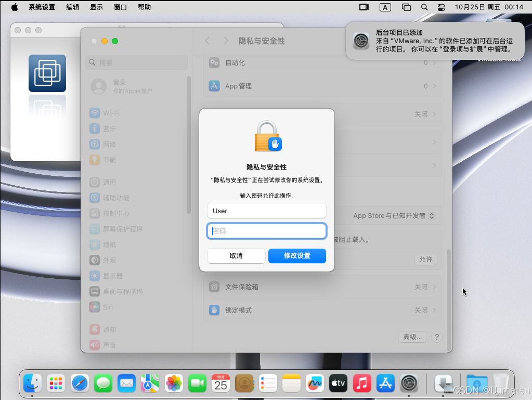Open the 帮助 menu
Screen dimensions: 532x400
(144, 7)
